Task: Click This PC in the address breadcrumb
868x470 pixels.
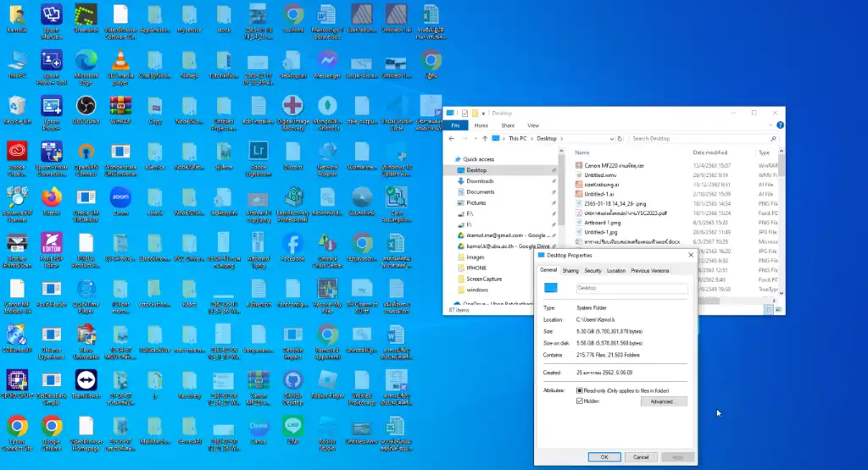Action: 518,139
